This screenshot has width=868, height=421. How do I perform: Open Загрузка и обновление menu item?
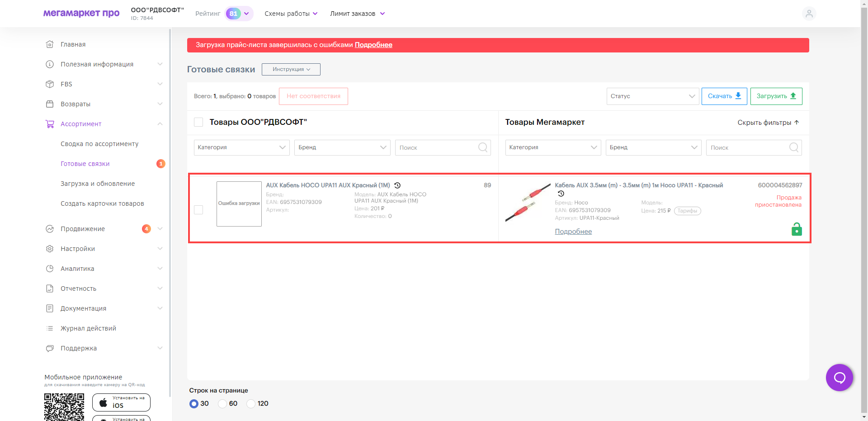(x=98, y=184)
